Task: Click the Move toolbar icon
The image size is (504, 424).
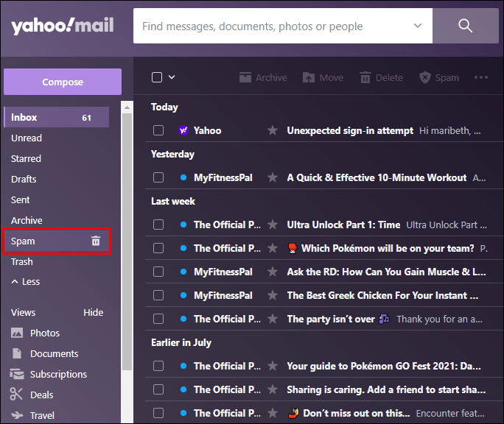Action: pos(309,77)
